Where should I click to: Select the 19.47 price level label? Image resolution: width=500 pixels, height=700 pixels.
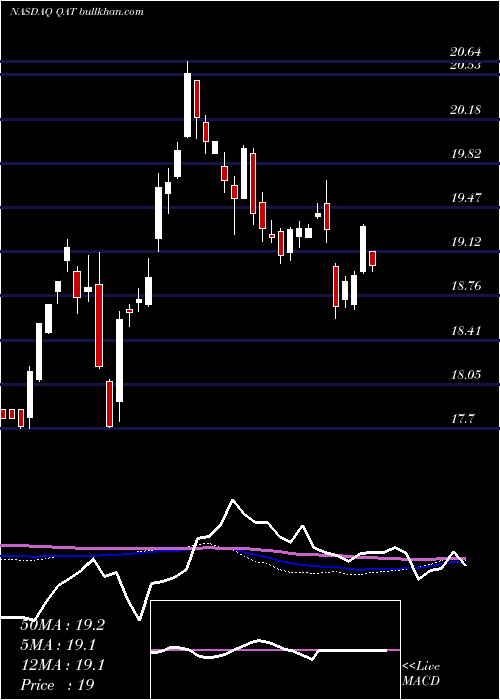(466, 198)
